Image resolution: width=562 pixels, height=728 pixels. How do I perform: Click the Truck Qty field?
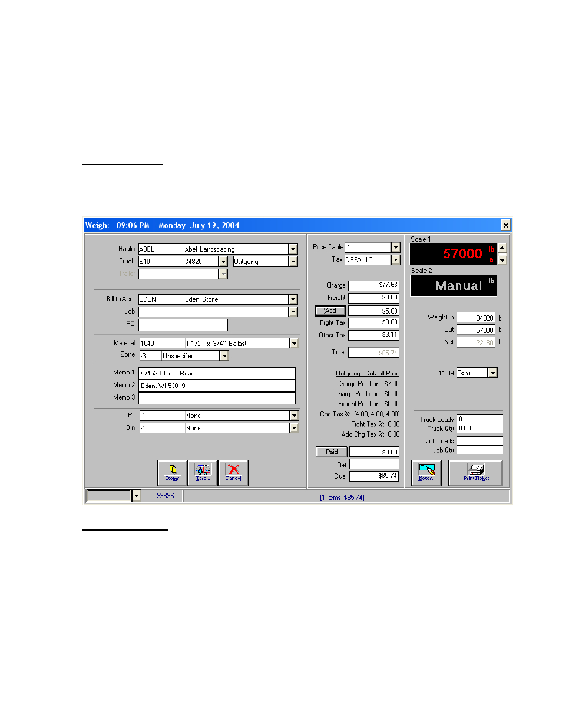pos(480,429)
